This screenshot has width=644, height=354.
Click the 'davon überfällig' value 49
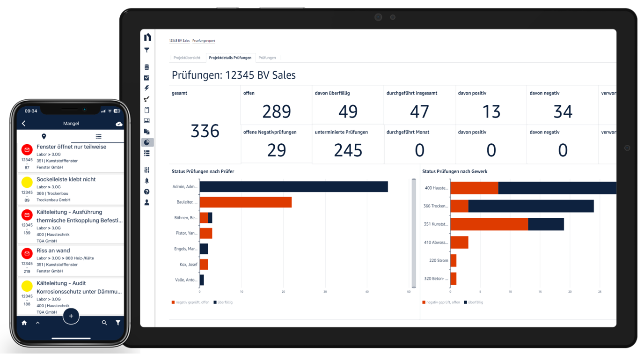[348, 111]
